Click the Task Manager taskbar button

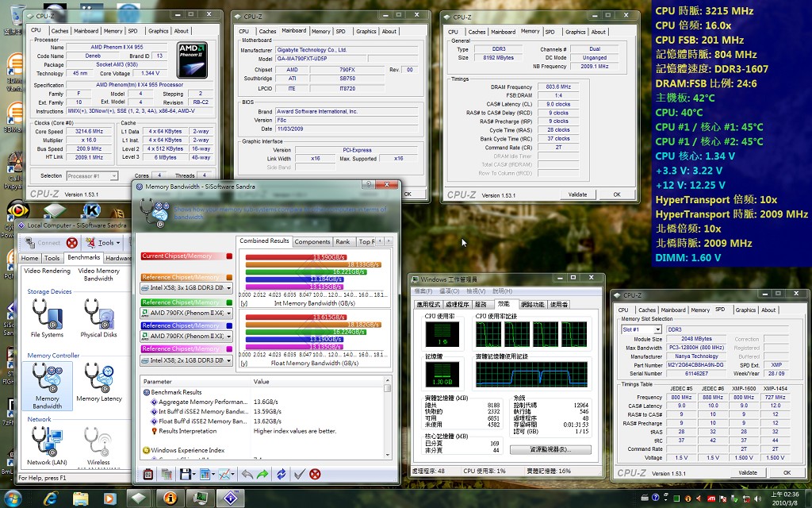[201, 498]
